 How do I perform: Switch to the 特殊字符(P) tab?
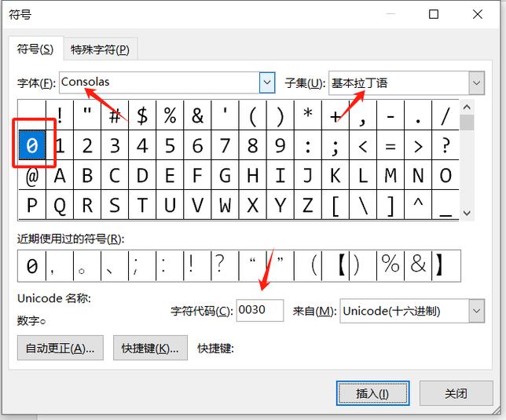[101, 49]
